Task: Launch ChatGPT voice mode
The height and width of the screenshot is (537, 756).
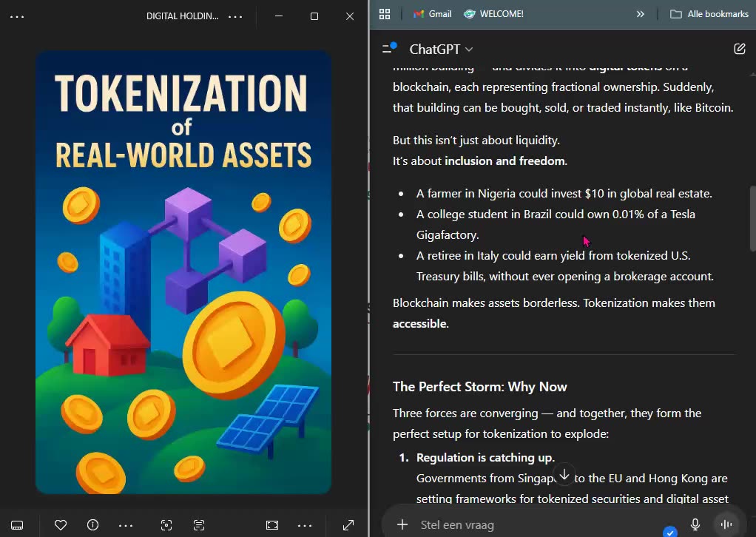Action: point(726,524)
